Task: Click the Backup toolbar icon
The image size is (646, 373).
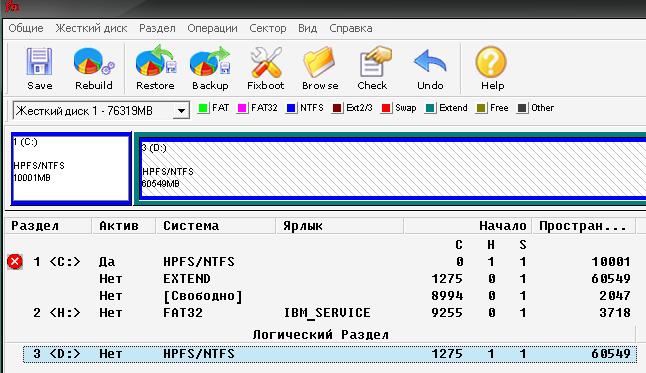Action: (210, 61)
